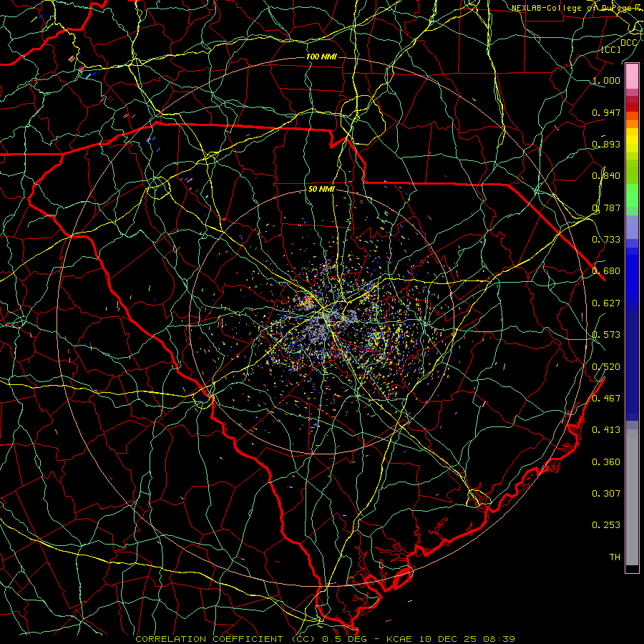Select the 0.733 legend value
Image resolution: width=644 pixels, height=644 pixels.
[606, 239]
